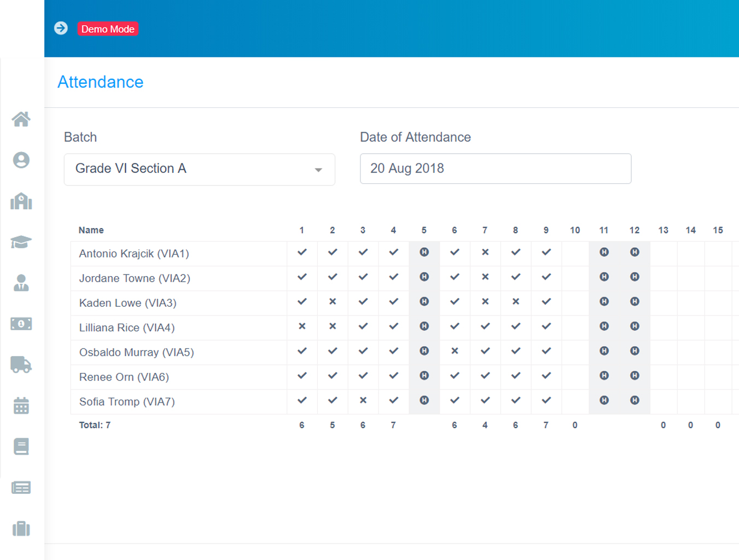Select the user profile icon in the sidebar

21,160
